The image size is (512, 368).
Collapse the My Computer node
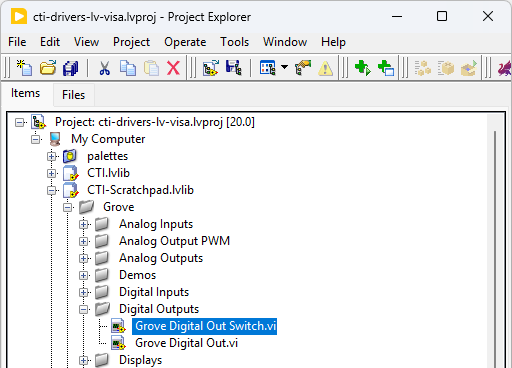(36, 139)
